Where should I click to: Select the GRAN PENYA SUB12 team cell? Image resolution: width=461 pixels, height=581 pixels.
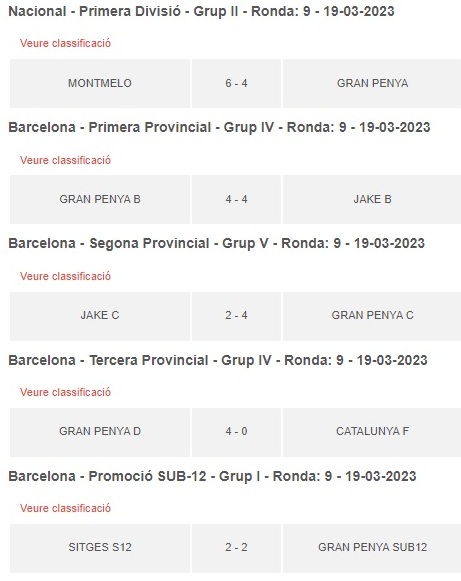[372, 548]
